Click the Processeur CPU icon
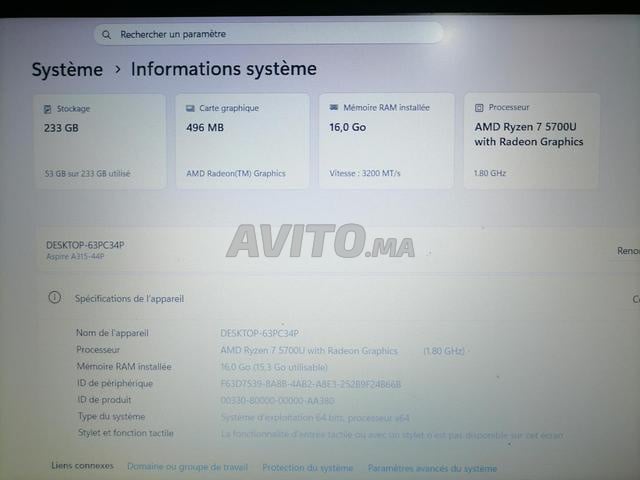The height and width of the screenshot is (480, 640). click(479, 108)
